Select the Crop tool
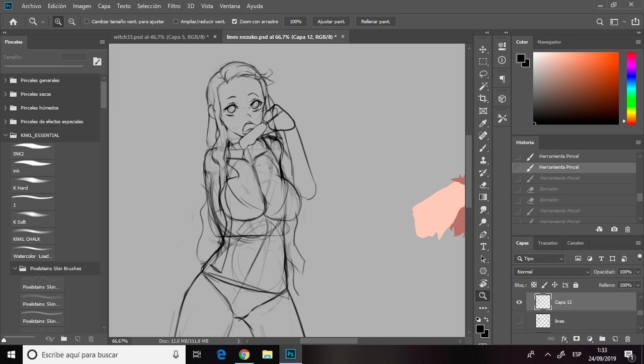Screen dimensions: 644x364 tap(483, 99)
